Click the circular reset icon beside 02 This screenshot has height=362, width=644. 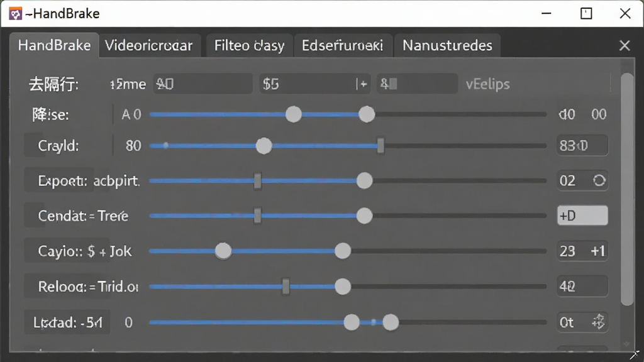tap(599, 180)
